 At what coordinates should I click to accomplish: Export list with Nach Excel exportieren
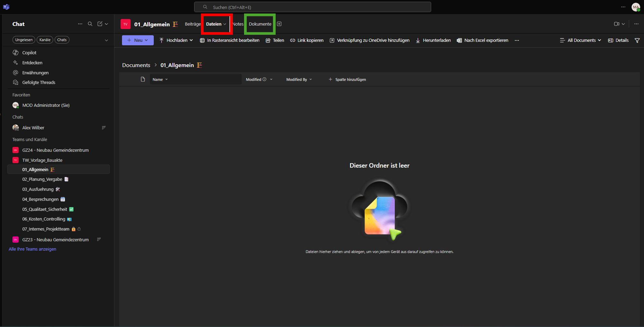482,40
